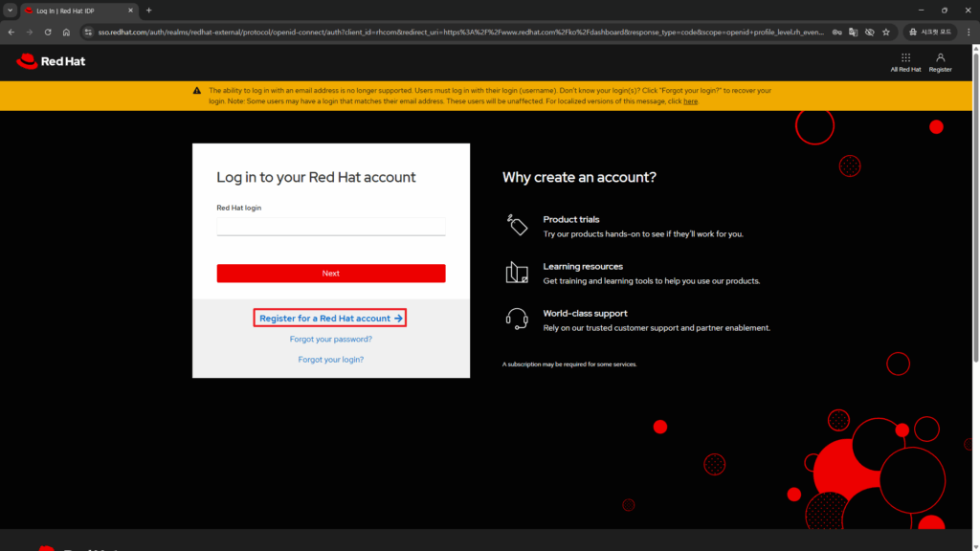This screenshot has height=551, width=980.
Task: Open site information icon beside the URL
Action: tap(88, 32)
